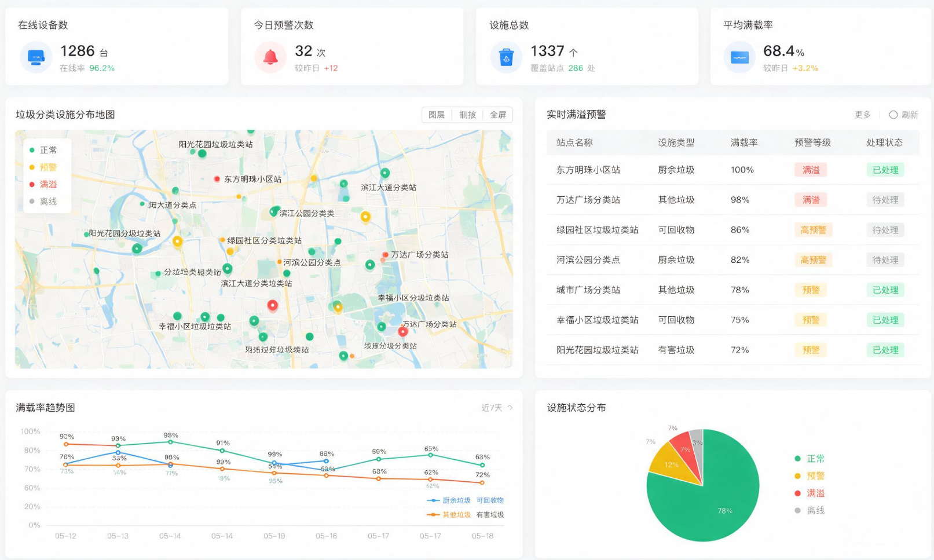Click 高预警 badge in 河滨公园分类点 row
This screenshot has height=560, width=934.
[813, 260]
